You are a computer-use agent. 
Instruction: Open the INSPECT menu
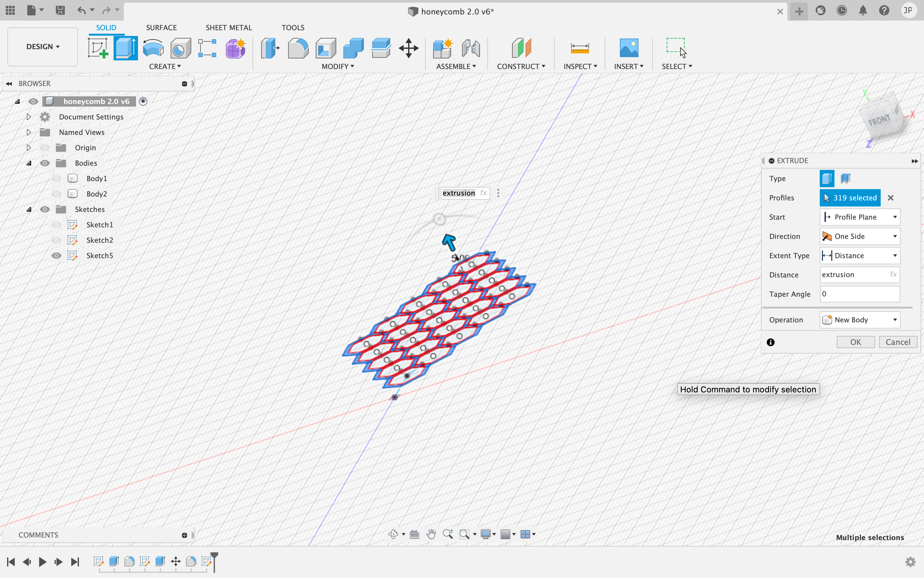click(580, 66)
